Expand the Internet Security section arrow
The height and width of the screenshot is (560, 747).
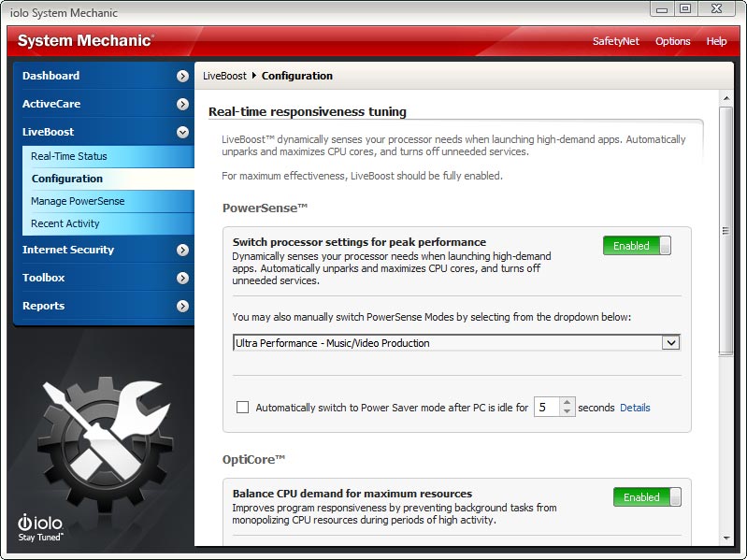click(182, 250)
